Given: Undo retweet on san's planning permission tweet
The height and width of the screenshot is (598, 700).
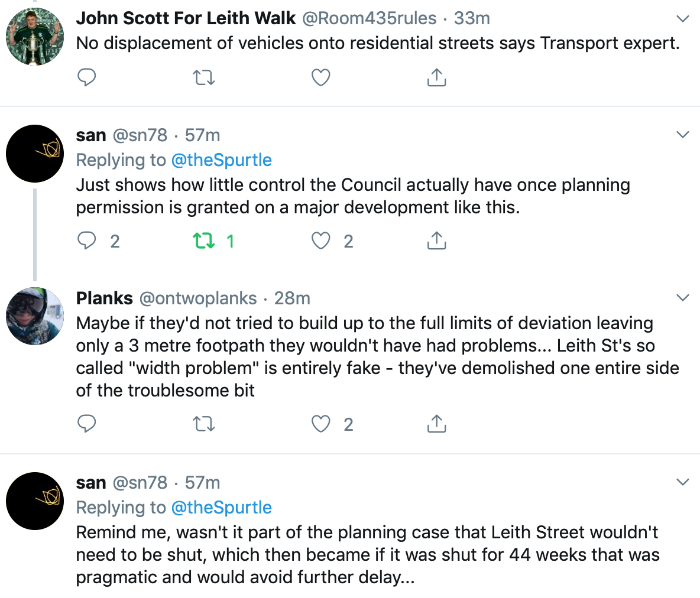Looking at the screenshot, I should click(x=203, y=241).
